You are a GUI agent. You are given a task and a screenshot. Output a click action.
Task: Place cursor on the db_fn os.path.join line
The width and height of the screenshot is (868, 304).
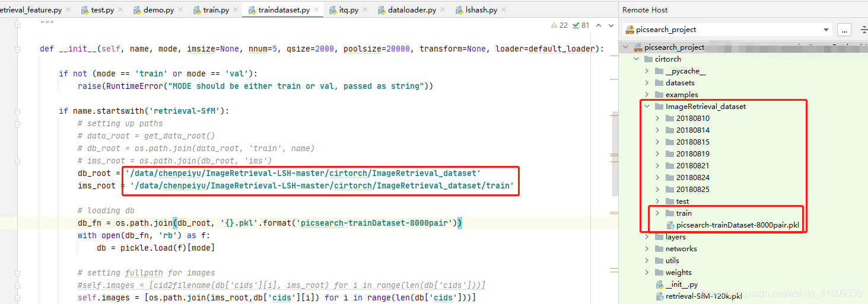(270, 223)
